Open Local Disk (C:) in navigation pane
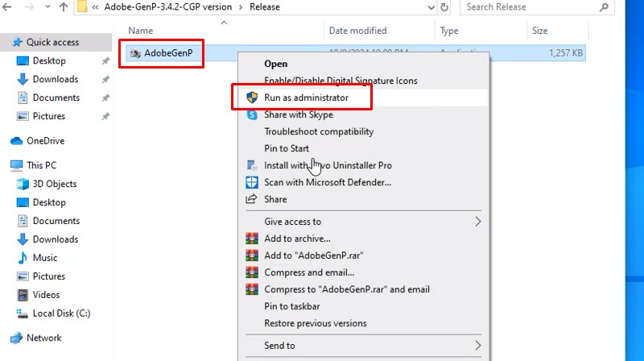The image size is (644, 361). point(61,313)
